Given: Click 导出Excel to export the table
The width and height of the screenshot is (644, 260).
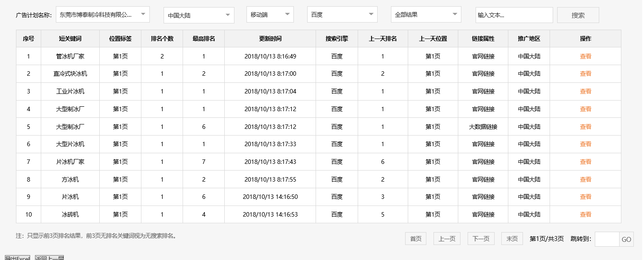Looking at the screenshot, I should 16,257.
